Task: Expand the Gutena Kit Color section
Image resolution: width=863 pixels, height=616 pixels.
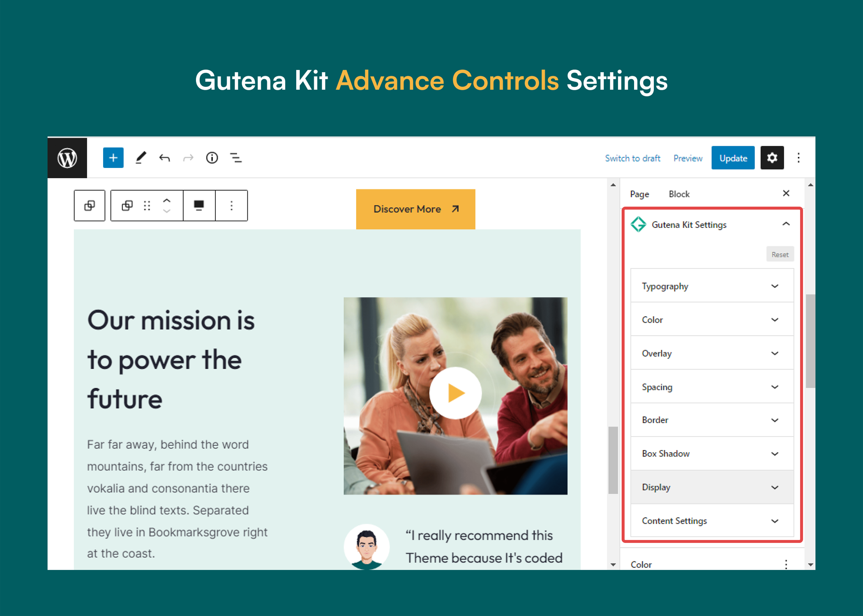Action: 712,320
